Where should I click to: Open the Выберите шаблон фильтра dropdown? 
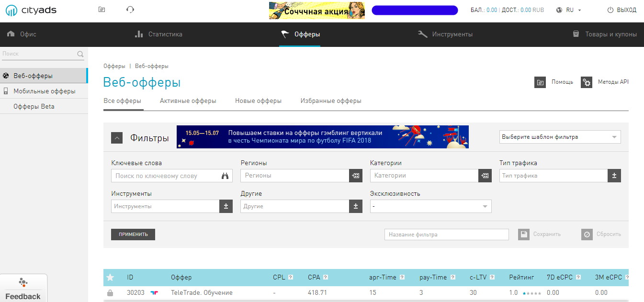(x=560, y=137)
